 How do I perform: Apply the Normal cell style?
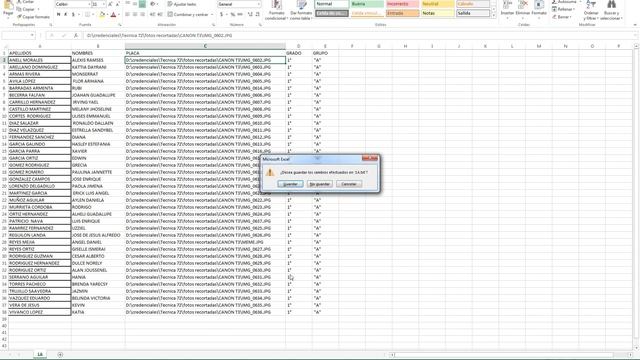(x=332, y=4)
